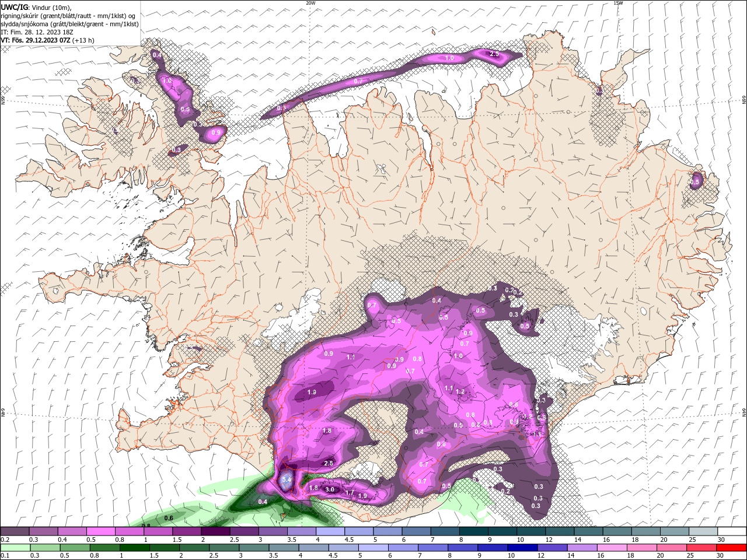Select lower legend dark green swatch between 1 and 1.5
This screenshot has height=560, width=747.
[x=136, y=548]
